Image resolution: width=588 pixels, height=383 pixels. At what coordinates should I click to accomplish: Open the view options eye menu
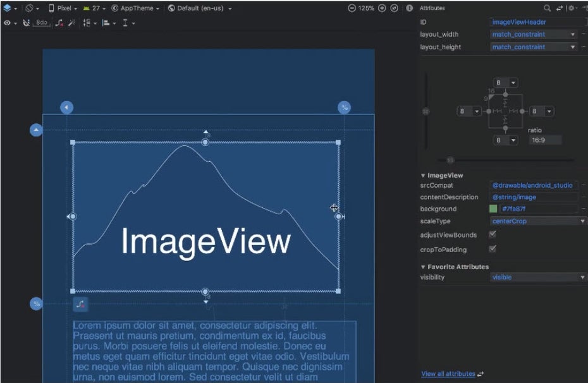click(x=9, y=23)
